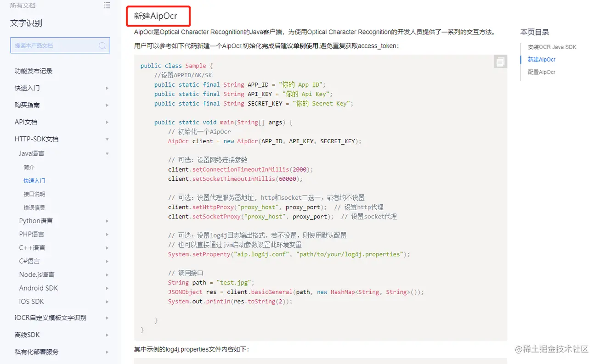599x364 pixels.
Task: Open 功能发布记录 in sidebar
Action: pyautogui.click(x=34, y=71)
